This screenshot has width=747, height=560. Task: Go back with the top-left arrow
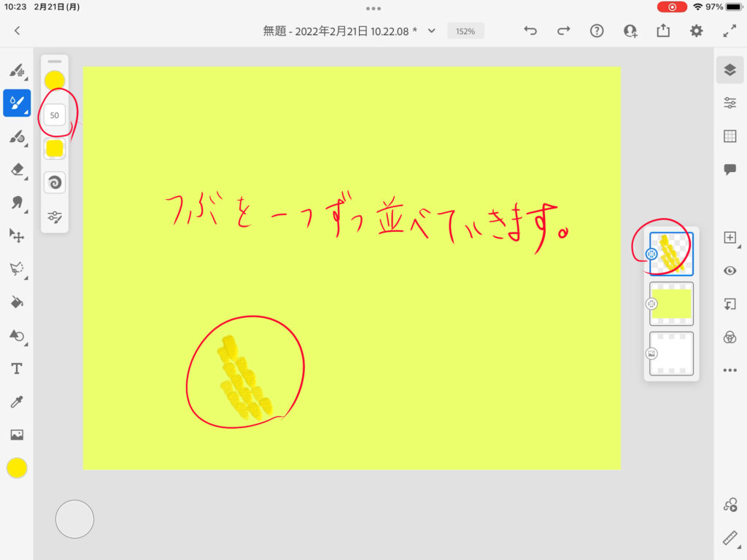18,31
